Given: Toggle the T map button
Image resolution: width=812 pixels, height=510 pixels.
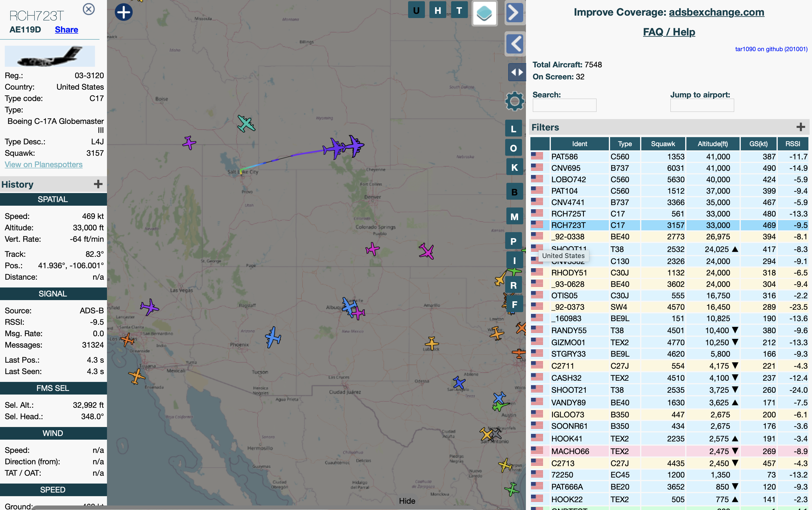Looking at the screenshot, I should (459, 10).
